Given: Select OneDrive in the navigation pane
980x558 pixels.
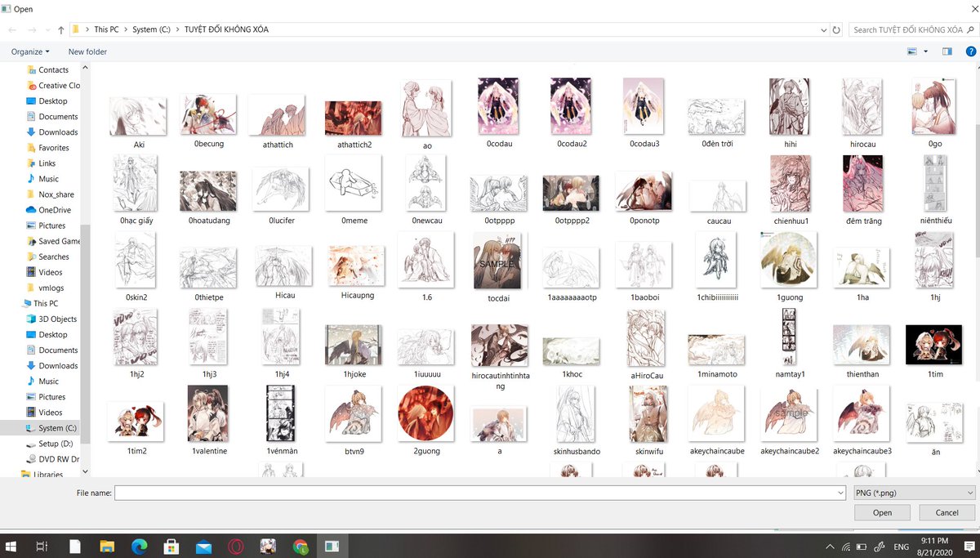Looking at the screenshot, I should point(49,210).
